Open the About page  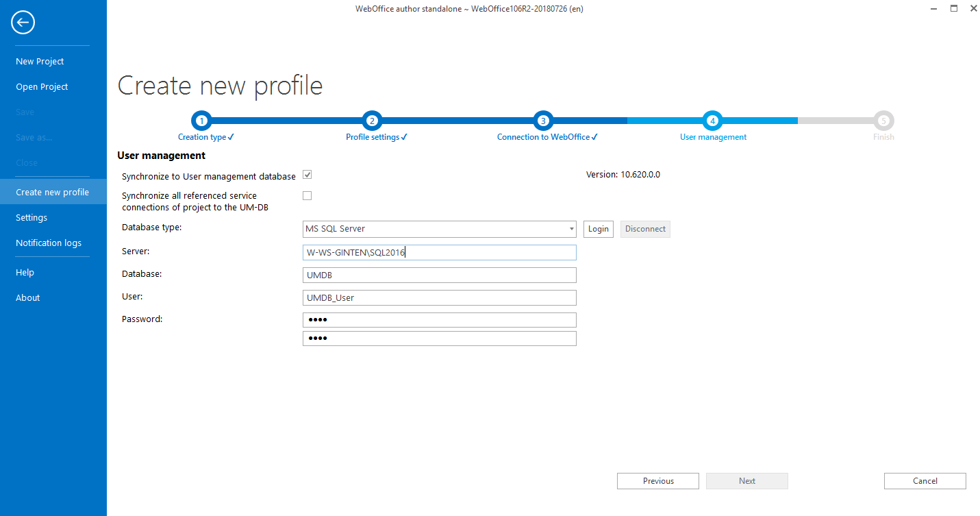click(x=27, y=297)
